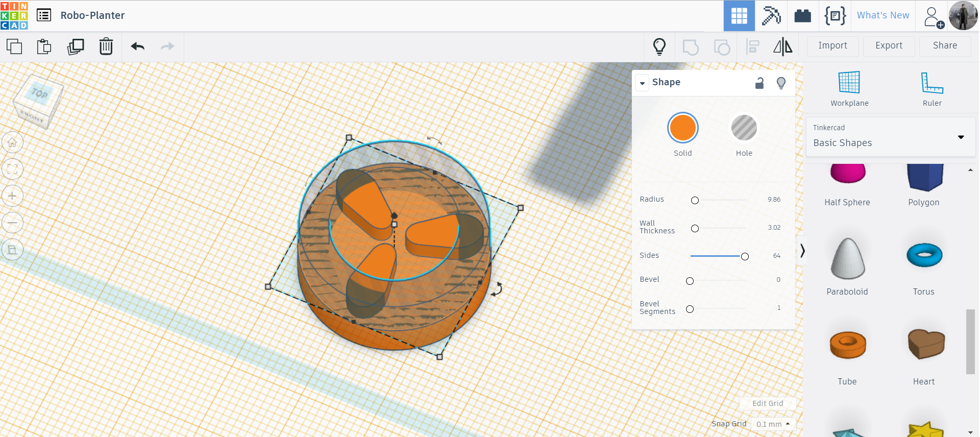Image resolution: width=980 pixels, height=437 pixels.
Task: Undo the last action
Action: pos(138,46)
